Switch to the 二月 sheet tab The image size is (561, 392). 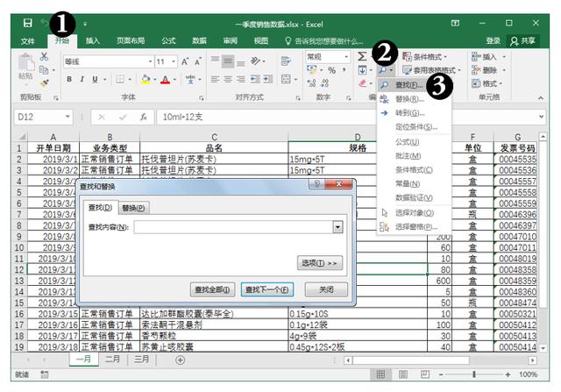(x=112, y=360)
